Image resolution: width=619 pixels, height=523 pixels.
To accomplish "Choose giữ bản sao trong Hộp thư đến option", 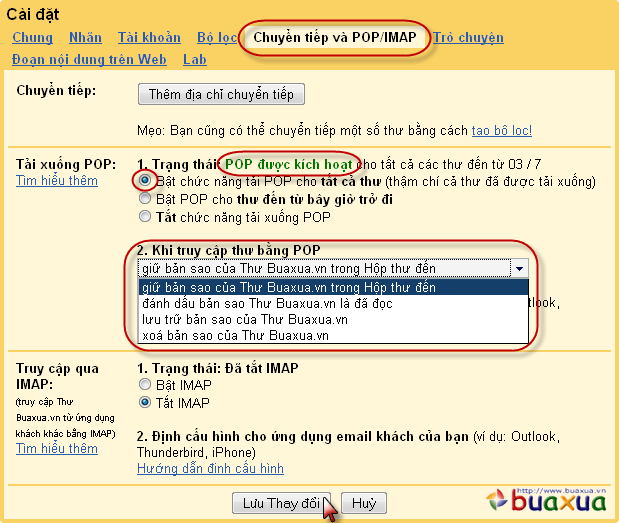I will pos(333,287).
